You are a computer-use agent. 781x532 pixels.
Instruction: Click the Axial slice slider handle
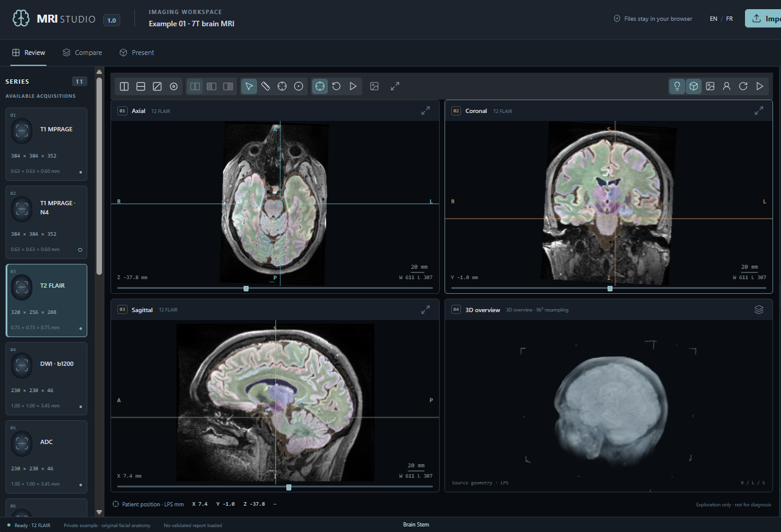click(246, 288)
